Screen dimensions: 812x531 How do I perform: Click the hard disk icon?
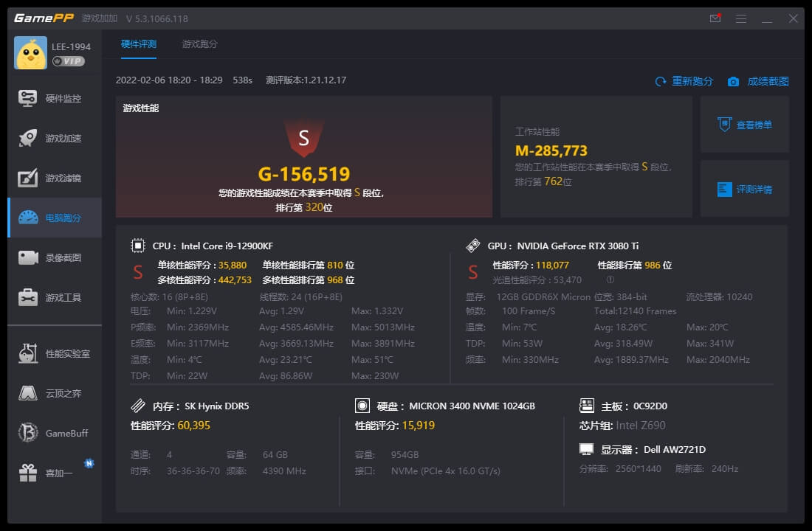click(x=362, y=406)
